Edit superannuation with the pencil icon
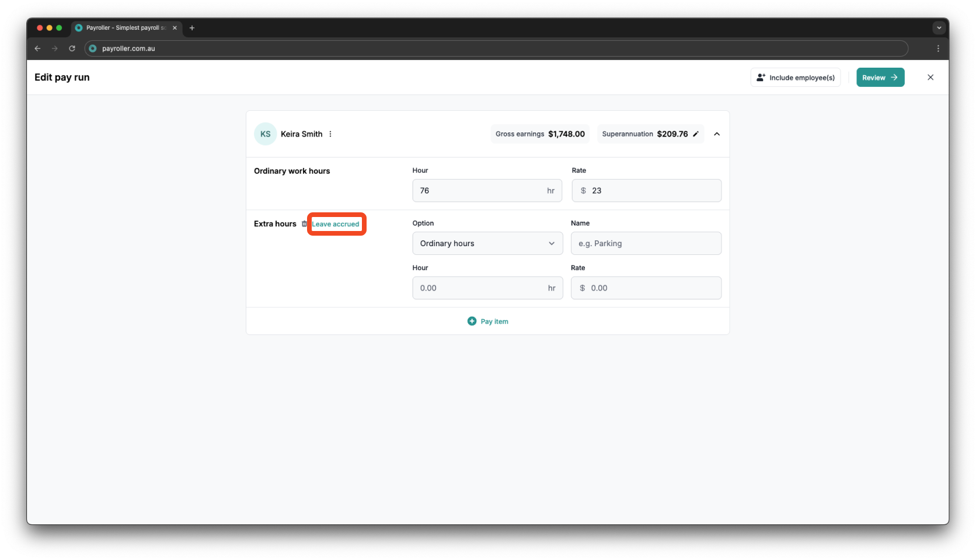 coord(695,134)
